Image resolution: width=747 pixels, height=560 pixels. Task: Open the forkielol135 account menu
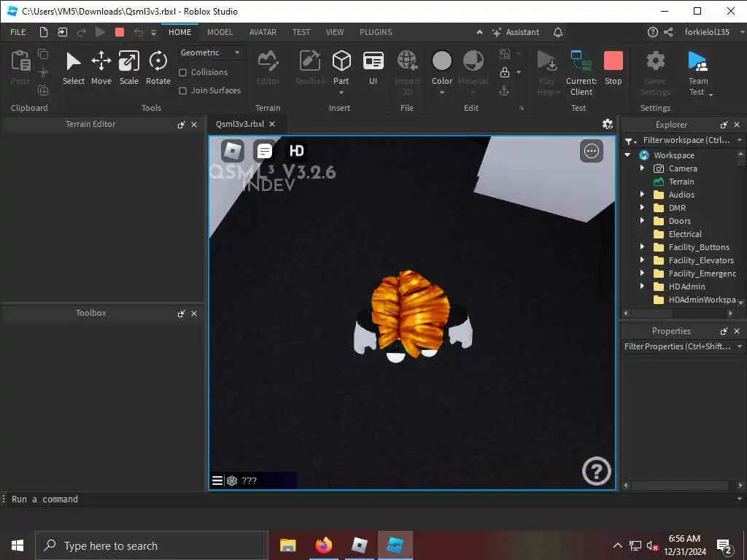[x=707, y=32]
